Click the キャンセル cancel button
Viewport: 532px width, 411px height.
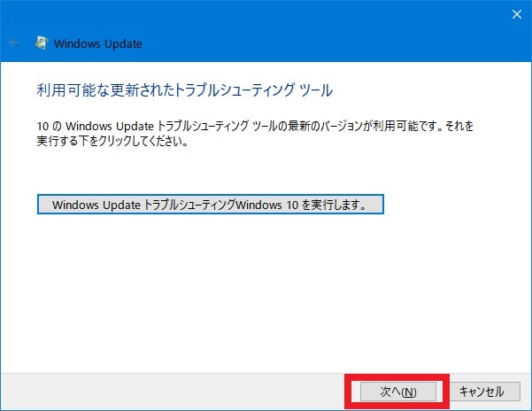point(485,392)
